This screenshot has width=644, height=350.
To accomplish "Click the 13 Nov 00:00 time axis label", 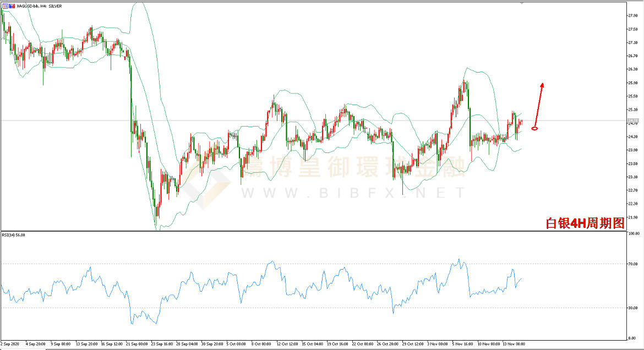I will 513,343.
